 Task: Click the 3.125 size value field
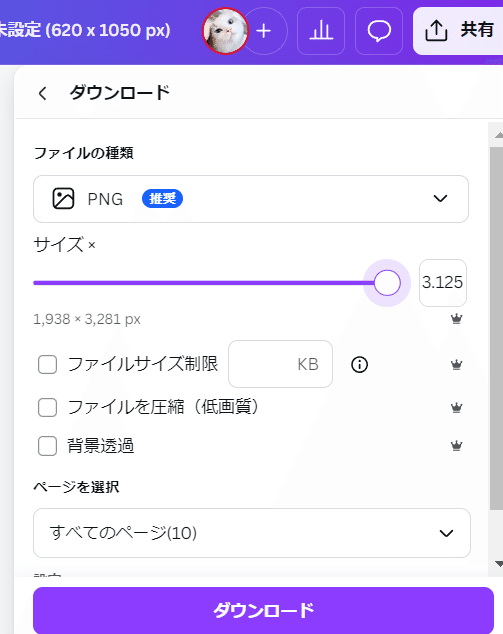pos(443,283)
